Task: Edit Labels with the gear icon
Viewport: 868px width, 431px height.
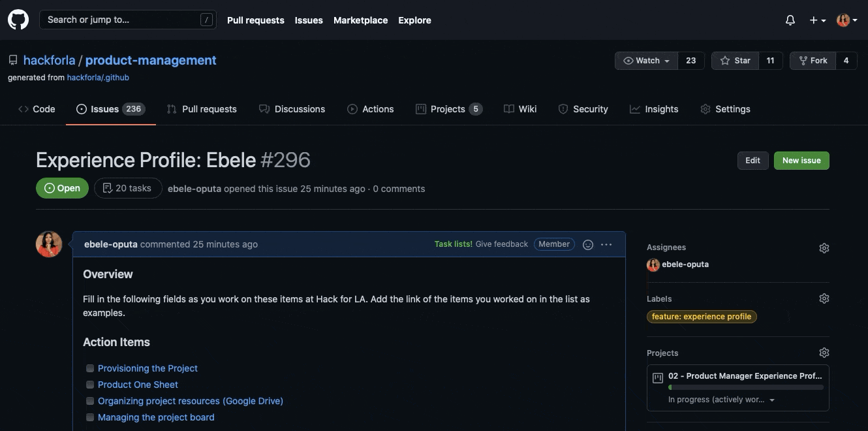Action: click(824, 298)
